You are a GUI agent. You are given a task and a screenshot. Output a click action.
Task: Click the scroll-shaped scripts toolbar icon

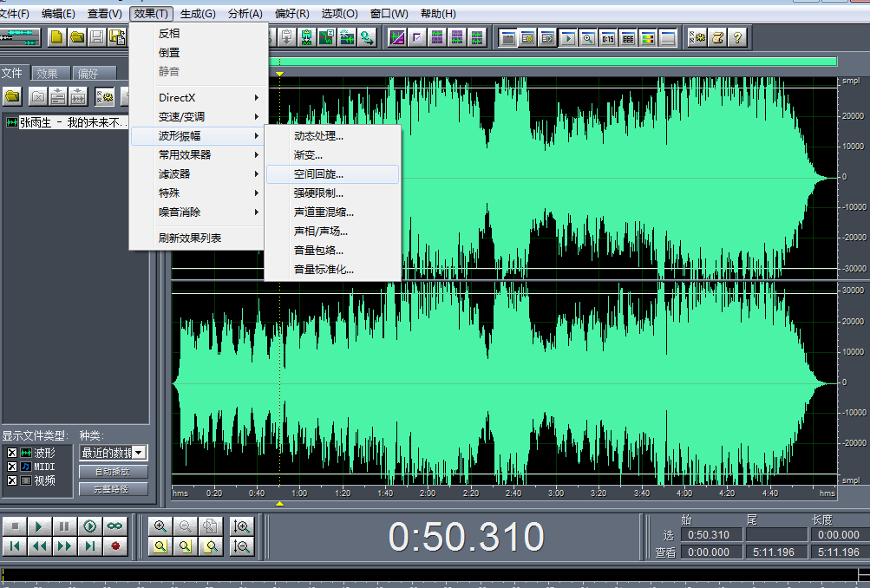click(x=717, y=37)
